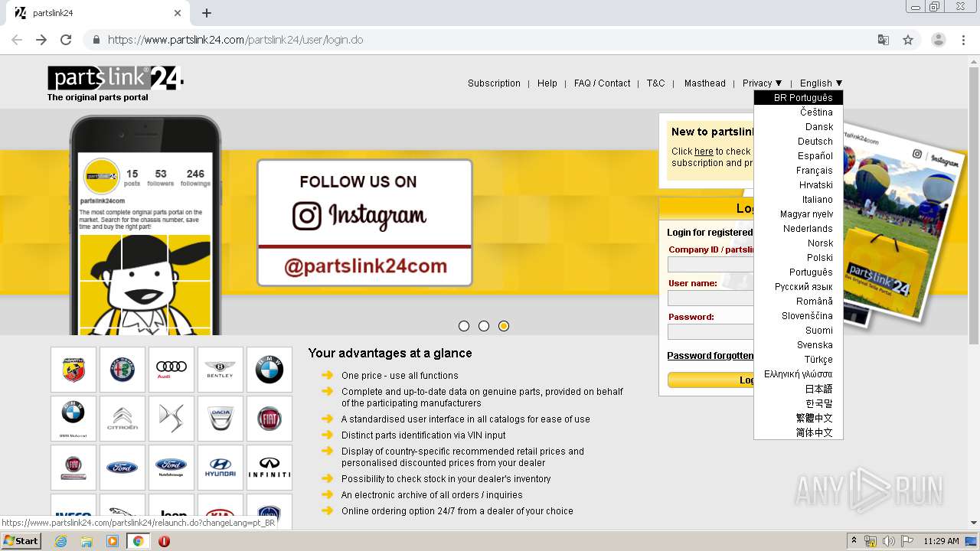980x551 pixels.
Task: View site security padlock info
Action: pyautogui.click(x=96, y=40)
